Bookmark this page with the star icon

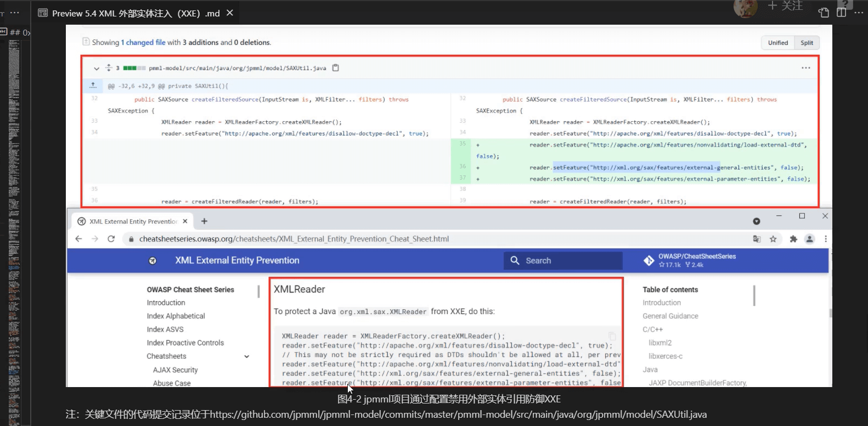(x=773, y=238)
